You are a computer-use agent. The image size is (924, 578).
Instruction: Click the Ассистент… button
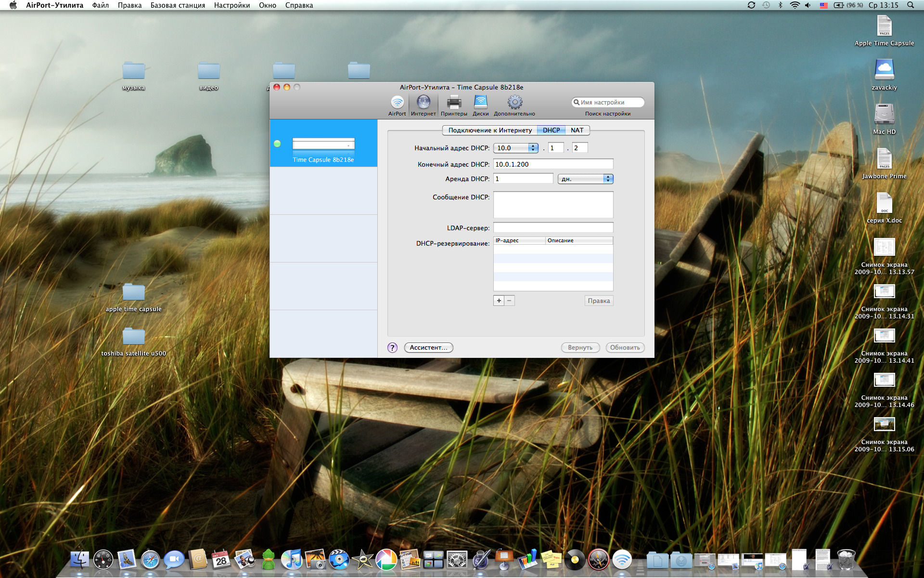(428, 347)
